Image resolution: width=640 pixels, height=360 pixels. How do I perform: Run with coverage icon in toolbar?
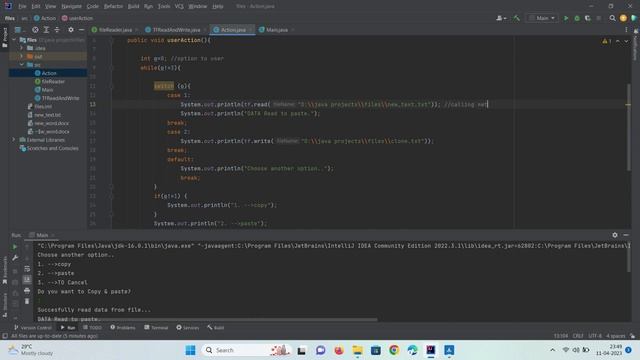click(588, 18)
